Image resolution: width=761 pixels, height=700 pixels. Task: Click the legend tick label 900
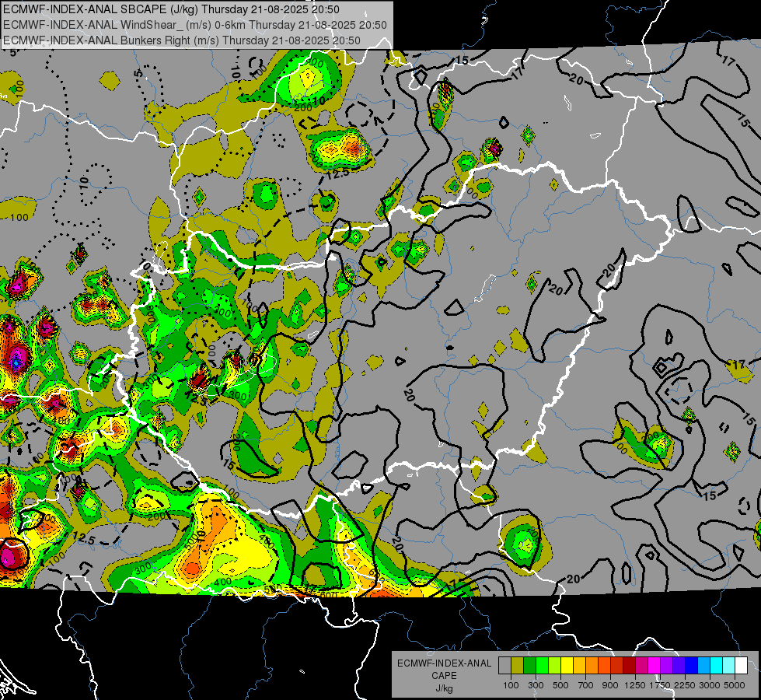610,685
